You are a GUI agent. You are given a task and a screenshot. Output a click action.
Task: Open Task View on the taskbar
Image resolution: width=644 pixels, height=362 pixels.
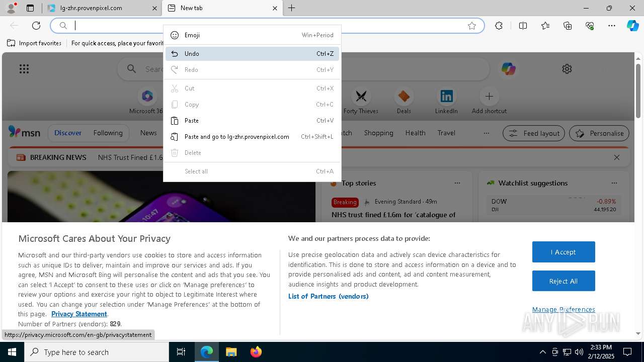pyautogui.click(x=181, y=352)
